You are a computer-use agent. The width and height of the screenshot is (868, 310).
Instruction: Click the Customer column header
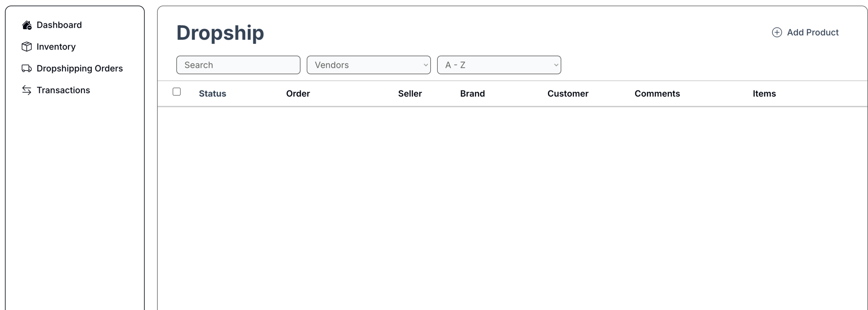568,94
